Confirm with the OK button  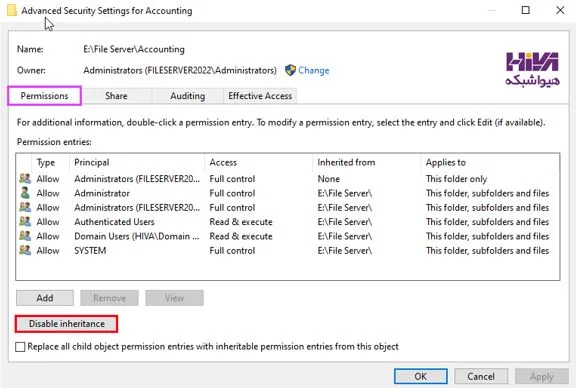coord(421,376)
